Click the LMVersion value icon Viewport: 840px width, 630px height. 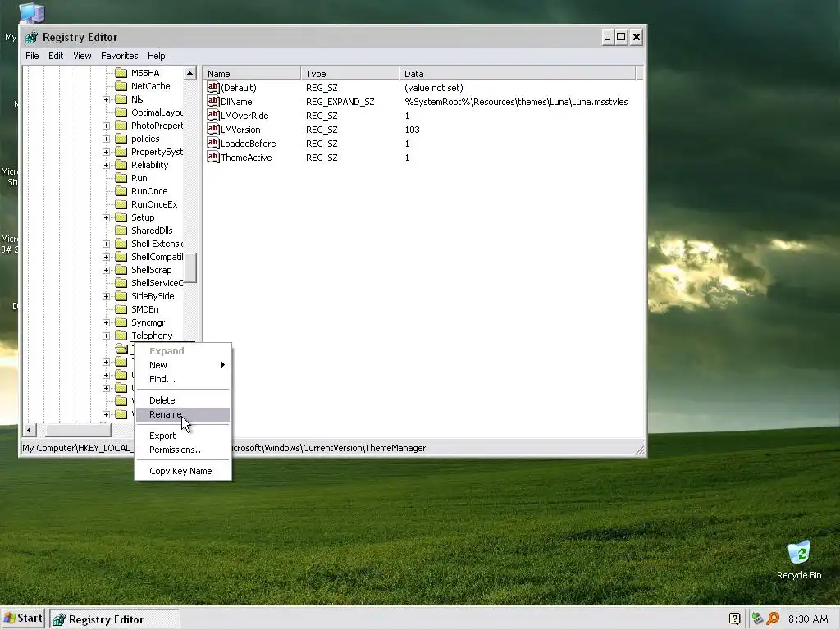click(x=213, y=129)
